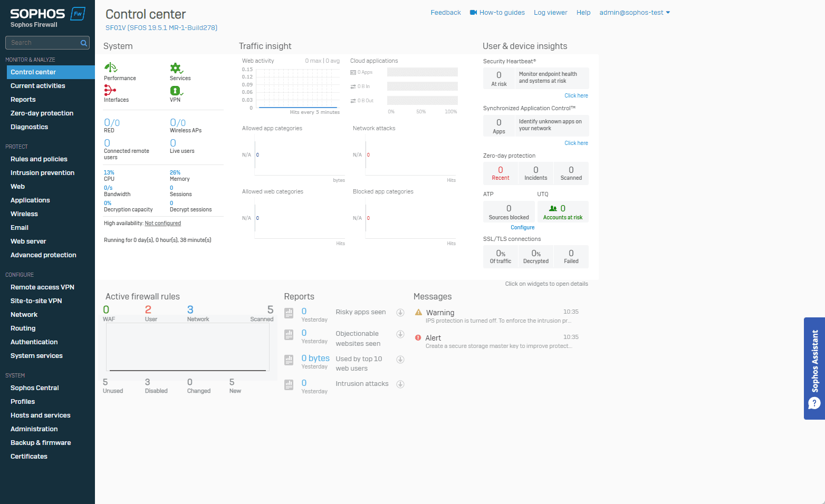825x504 pixels.
Task: Open Sophos Assistant question mark icon
Action: (814, 403)
